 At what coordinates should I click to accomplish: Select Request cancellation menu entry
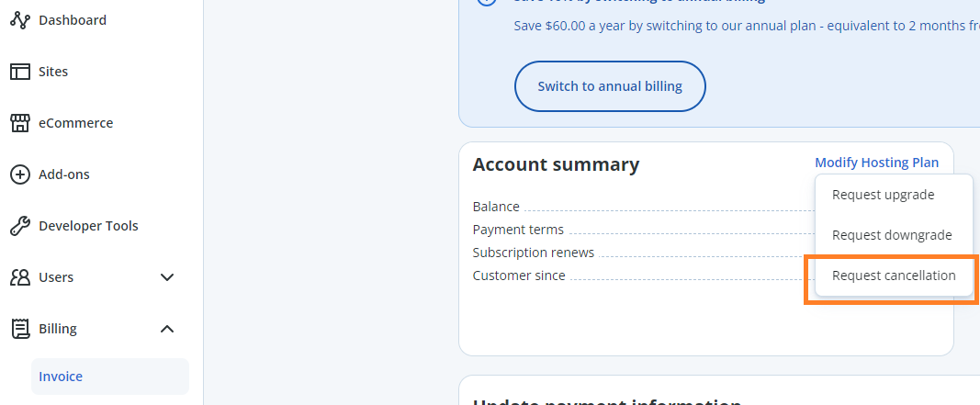[893, 276]
